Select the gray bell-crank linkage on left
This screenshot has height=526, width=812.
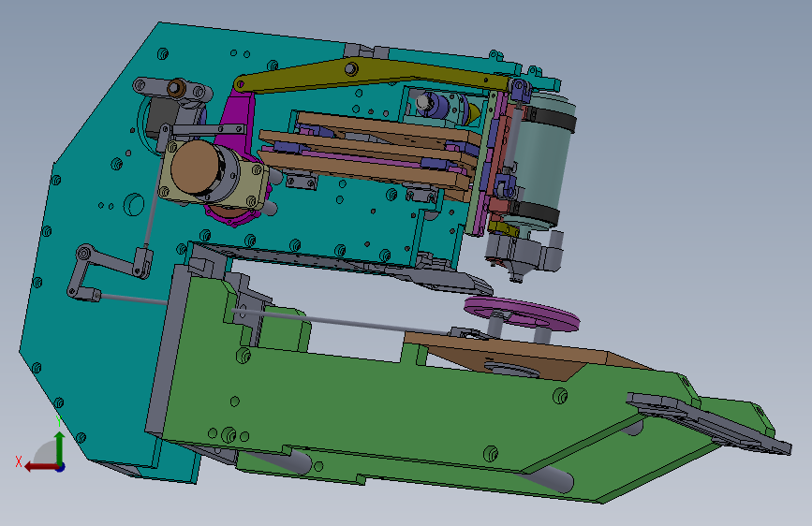[106, 271]
